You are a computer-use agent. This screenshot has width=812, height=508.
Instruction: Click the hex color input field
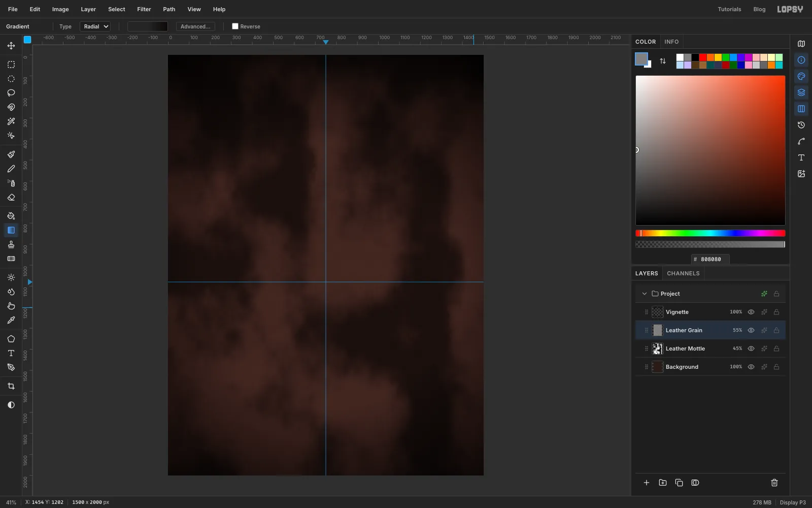[x=710, y=259]
